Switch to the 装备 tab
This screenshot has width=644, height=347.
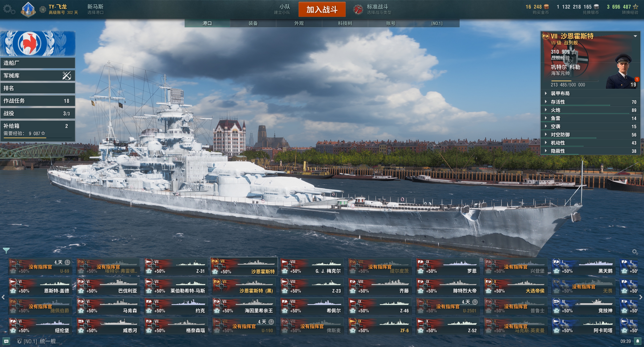(x=253, y=23)
